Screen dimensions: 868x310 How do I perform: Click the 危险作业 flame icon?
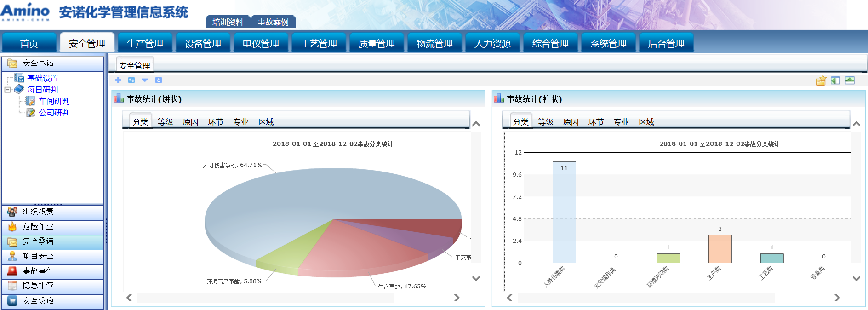(x=12, y=226)
